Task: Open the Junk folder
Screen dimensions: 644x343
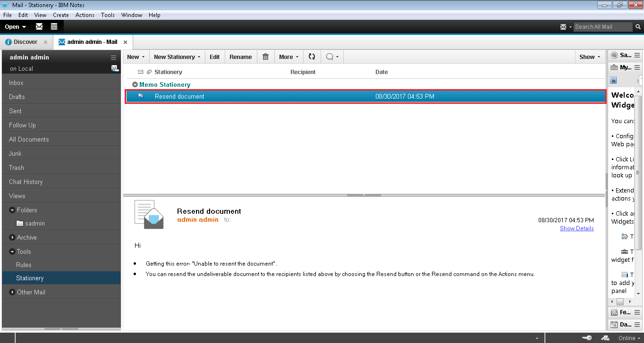Action: click(x=61, y=153)
